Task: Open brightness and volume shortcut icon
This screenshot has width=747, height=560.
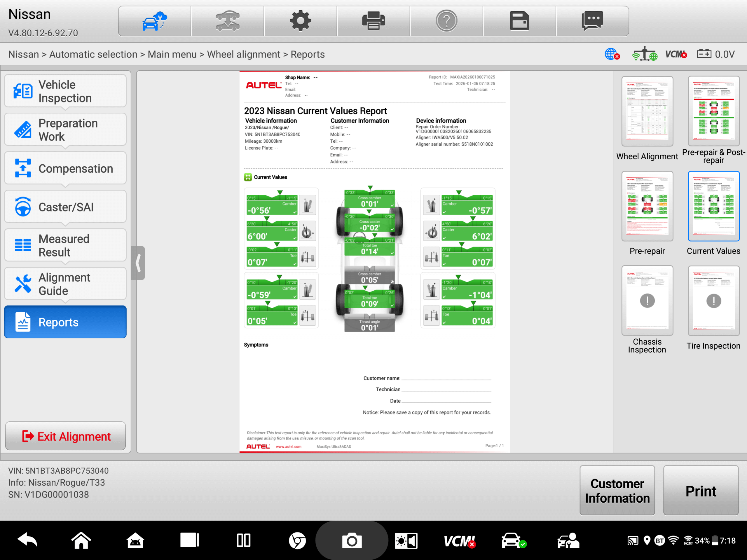Action: tap(406, 541)
